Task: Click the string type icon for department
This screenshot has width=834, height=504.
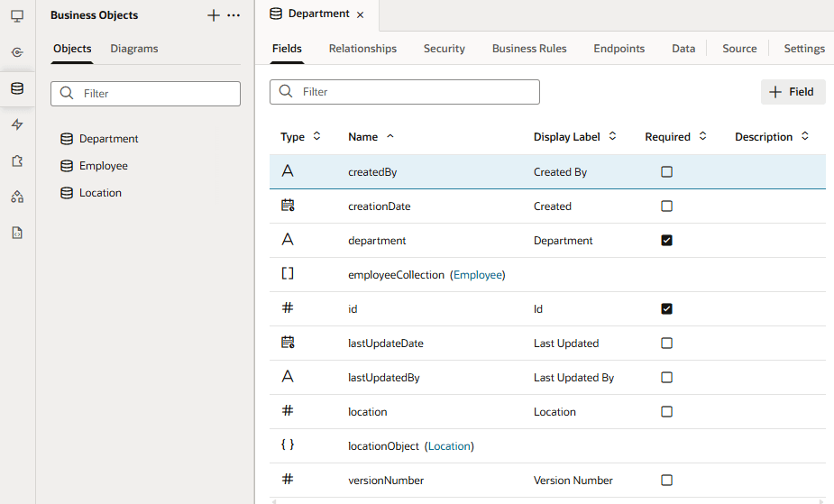Action: pyautogui.click(x=288, y=240)
